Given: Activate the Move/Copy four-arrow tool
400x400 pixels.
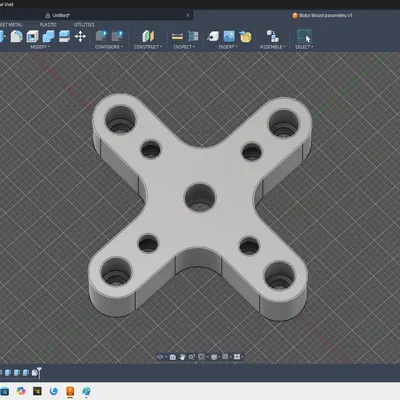Looking at the screenshot, I should pyautogui.click(x=80, y=36).
